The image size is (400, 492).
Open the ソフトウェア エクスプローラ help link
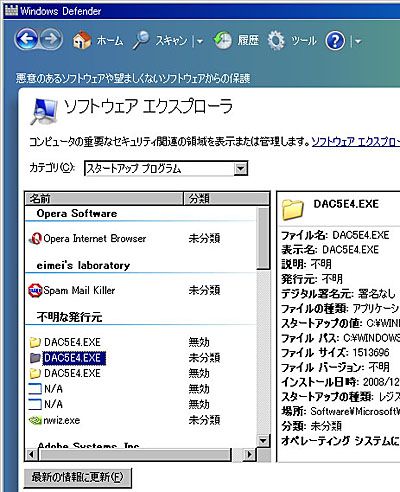pyautogui.click(x=356, y=142)
